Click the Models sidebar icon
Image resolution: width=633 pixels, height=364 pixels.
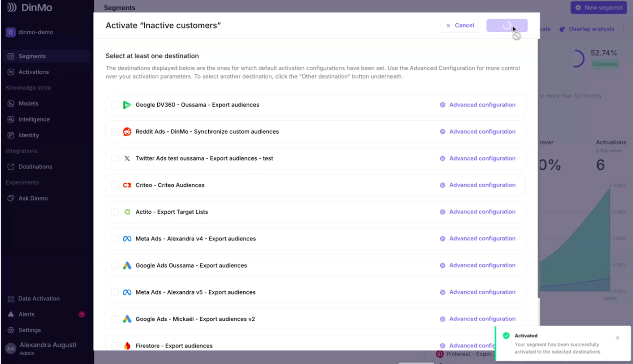coord(11,103)
